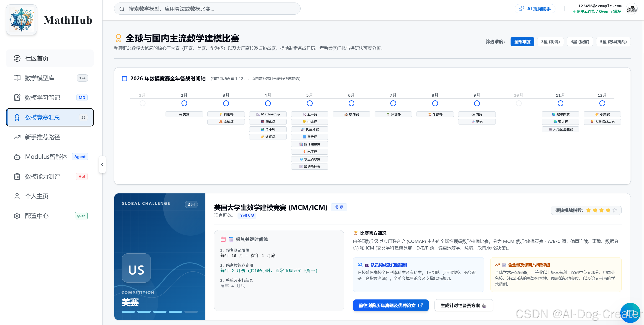The image size is (644, 325).
Task: Click the 全部人员 audience tag
Action: pos(247,216)
